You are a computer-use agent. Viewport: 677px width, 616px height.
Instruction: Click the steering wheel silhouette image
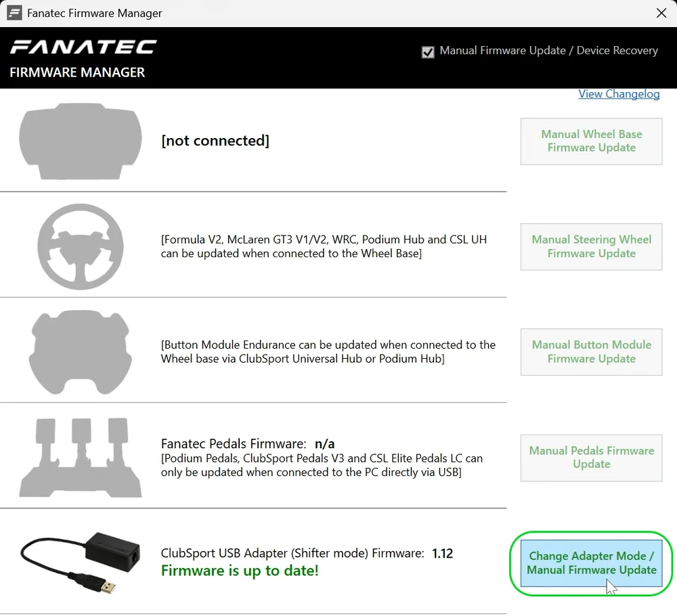click(81, 246)
